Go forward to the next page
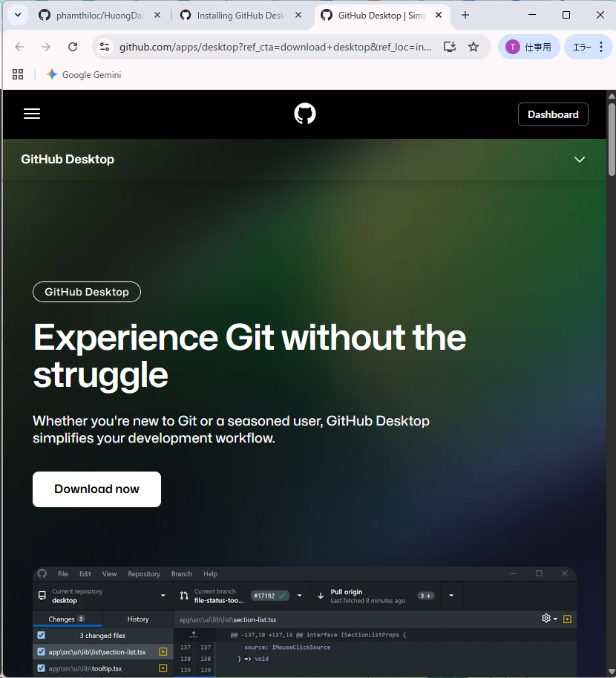The width and height of the screenshot is (616, 678). (x=46, y=47)
